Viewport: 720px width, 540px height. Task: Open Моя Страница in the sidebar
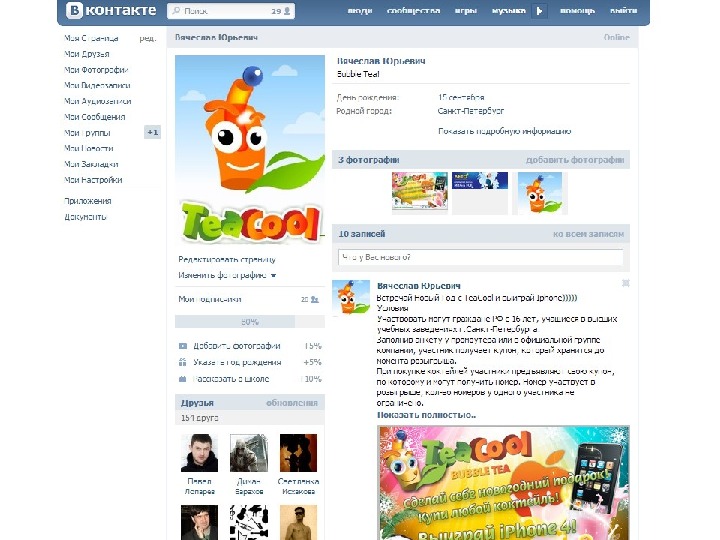[91, 39]
